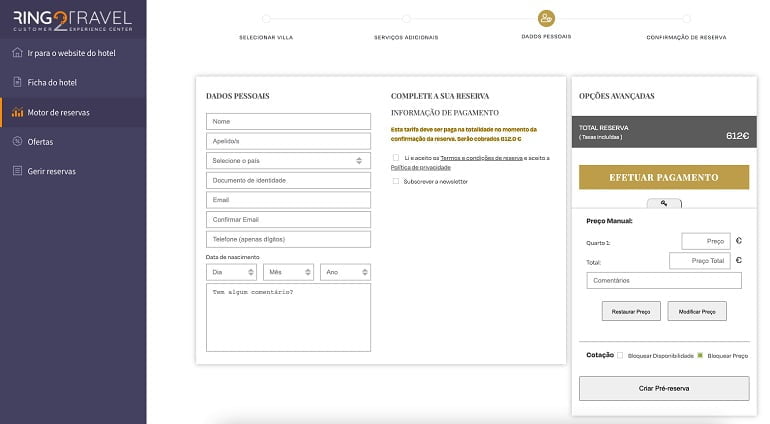Jump to Serviços Adicionais step

tap(406, 18)
